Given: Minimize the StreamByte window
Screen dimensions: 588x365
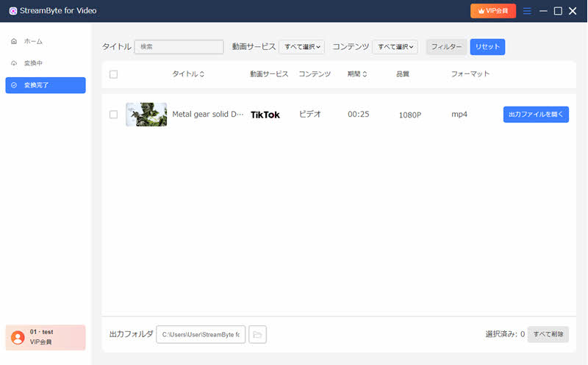Looking at the screenshot, I should pyautogui.click(x=543, y=11).
